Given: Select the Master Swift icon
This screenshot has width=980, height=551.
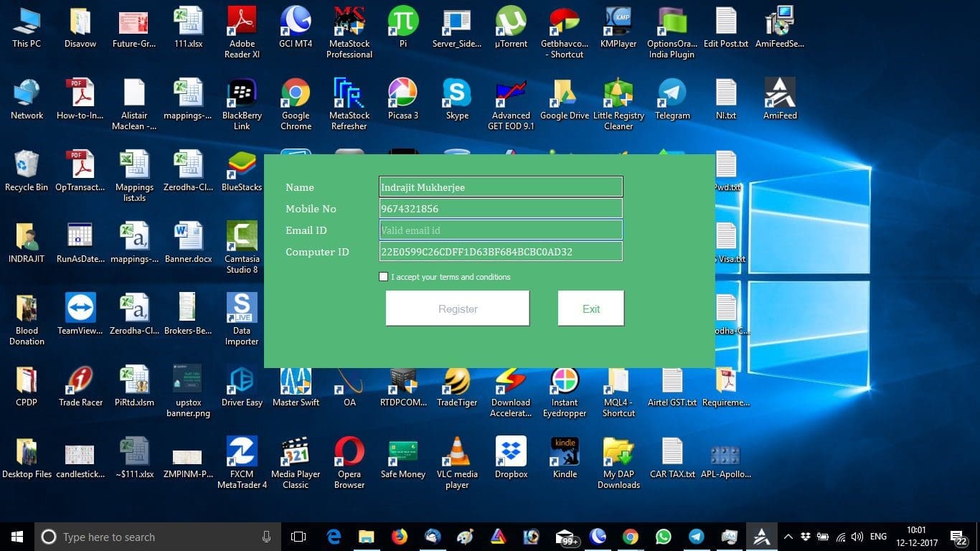Looking at the screenshot, I should (x=296, y=386).
